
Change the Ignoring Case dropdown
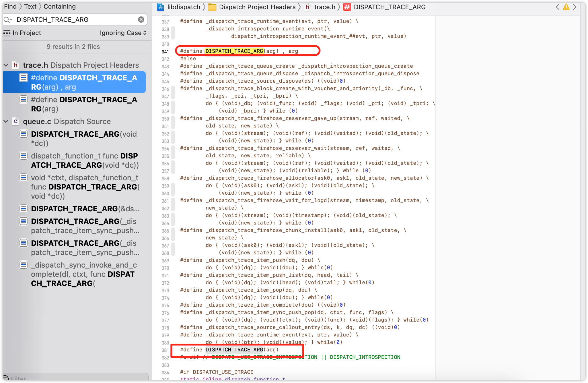click(x=123, y=33)
